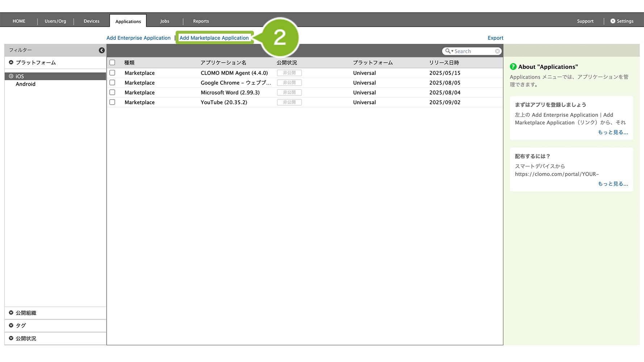The image size is (644, 362).
Task: Click the YouTube unpublished status badge
Action: (289, 102)
